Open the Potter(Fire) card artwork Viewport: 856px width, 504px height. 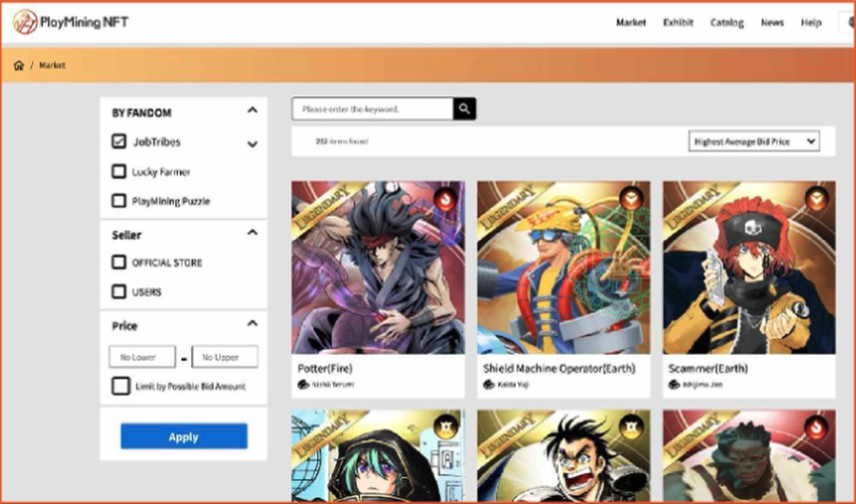(x=378, y=268)
